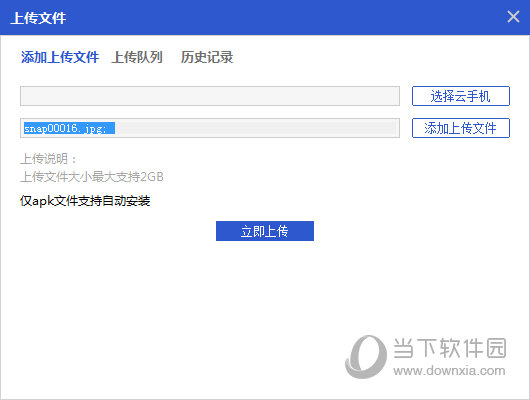Focus the empty cloud phone selection field

(x=210, y=96)
